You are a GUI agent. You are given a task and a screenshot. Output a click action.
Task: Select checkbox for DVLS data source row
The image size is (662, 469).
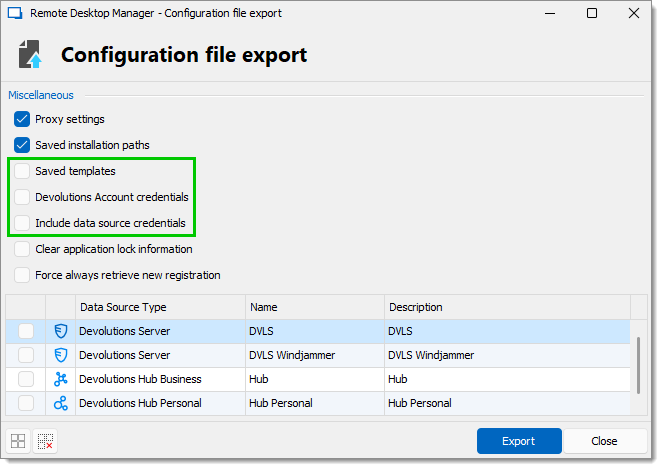tap(26, 331)
